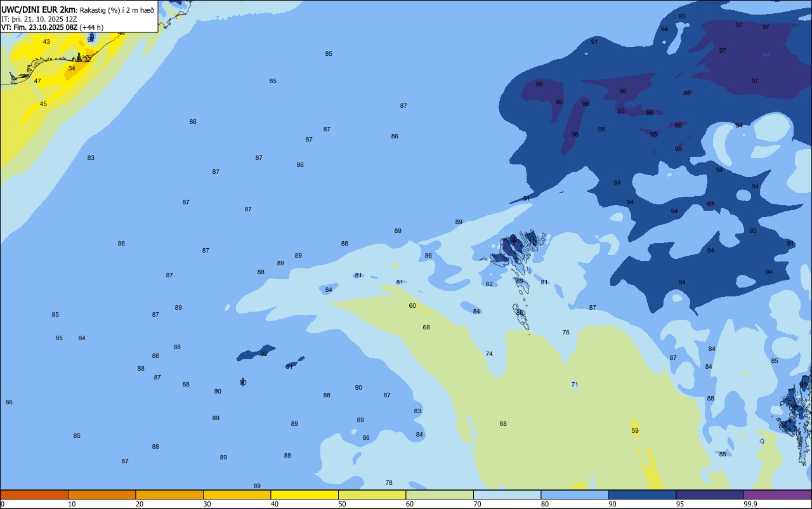The image size is (812, 509).
Task: Click the humidity value 34 on the map
Action: tap(72, 68)
